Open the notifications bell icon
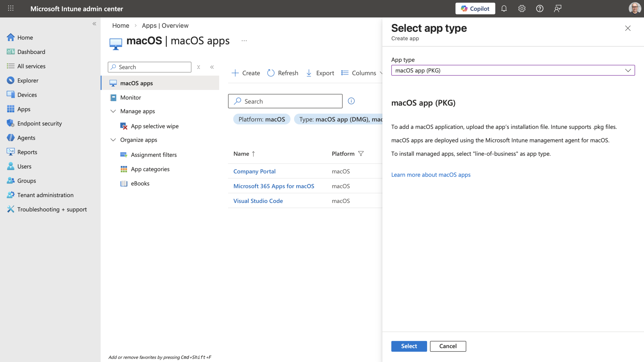The image size is (644, 362). [x=504, y=9]
